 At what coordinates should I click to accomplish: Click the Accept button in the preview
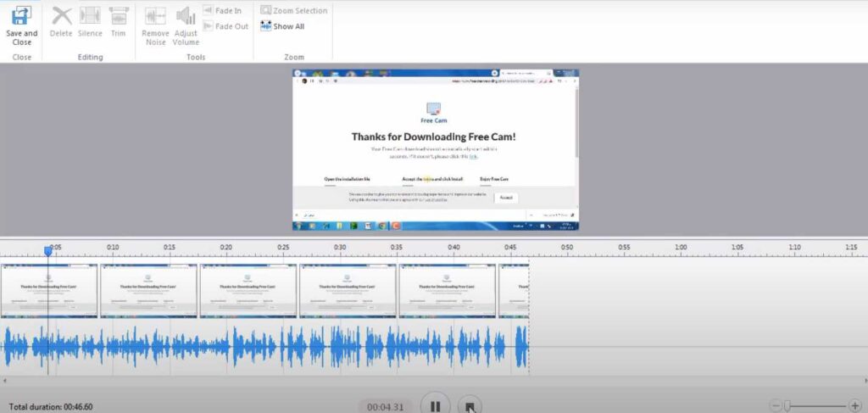pyautogui.click(x=506, y=198)
